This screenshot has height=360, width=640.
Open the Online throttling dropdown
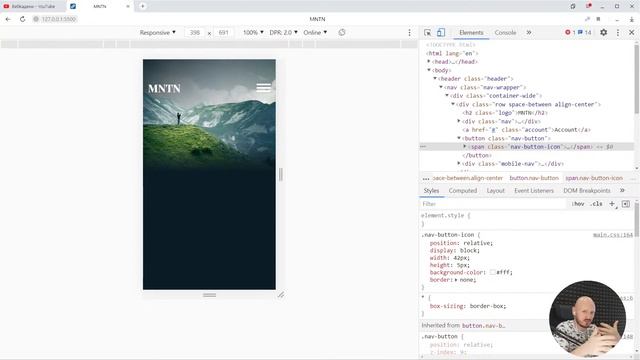click(315, 33)
